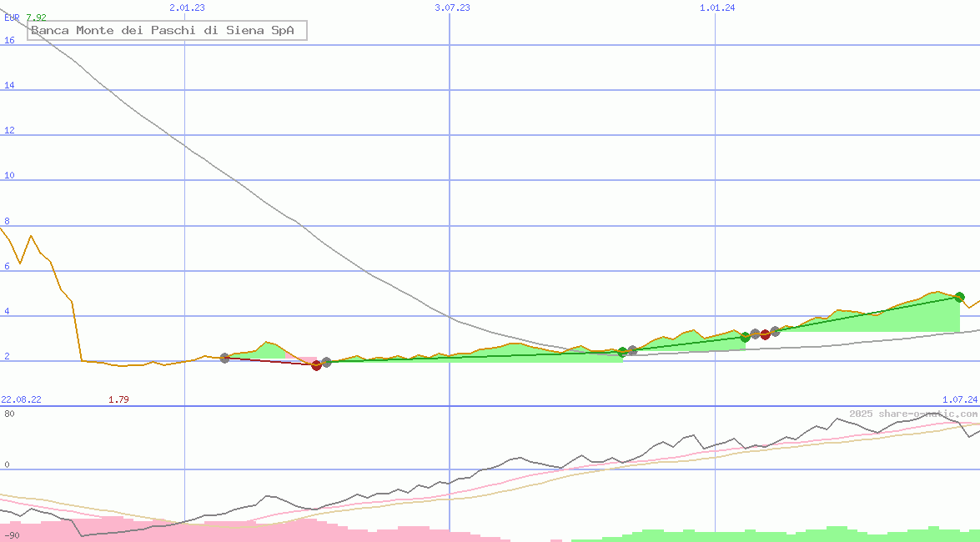Select the red marker ending the dark red trend line

click(316, 366)
